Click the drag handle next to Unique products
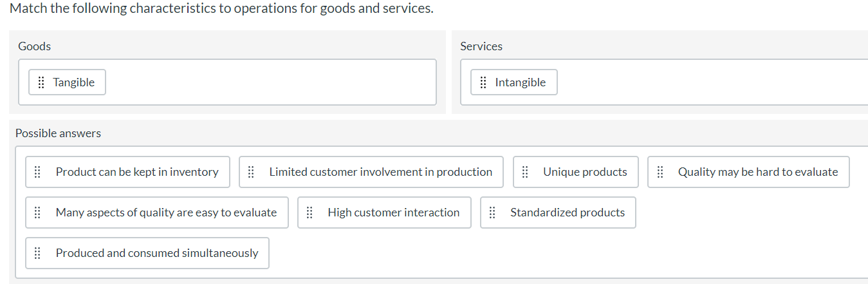Viewport: 868px width, 284px height. click(x=525, y=172)
